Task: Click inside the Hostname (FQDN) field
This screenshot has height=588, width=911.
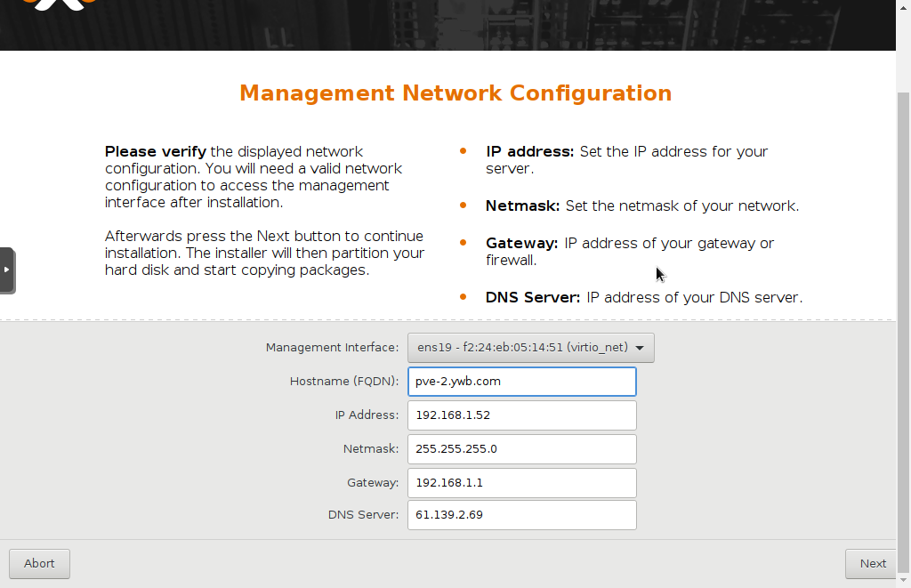Action: point(521,382)
